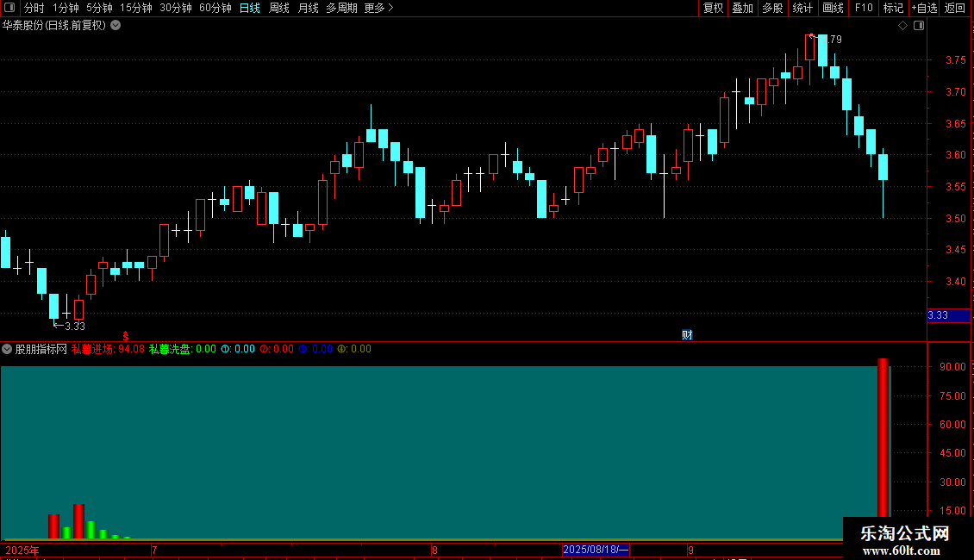
Task: Click the month 8 label on time axis
Action: [x=434, y=550]
